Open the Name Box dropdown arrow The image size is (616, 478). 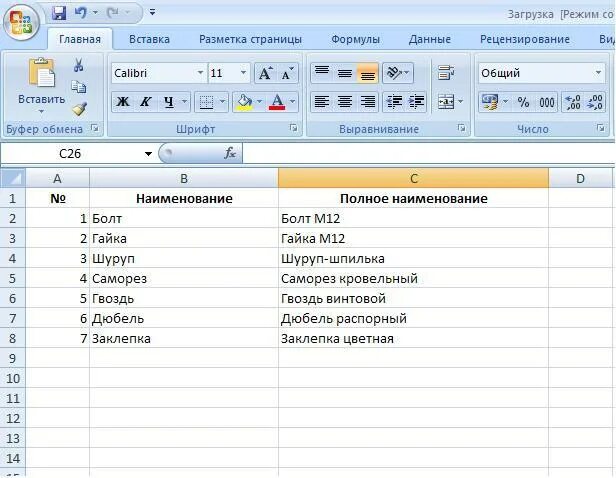click(x=148, y=154)
